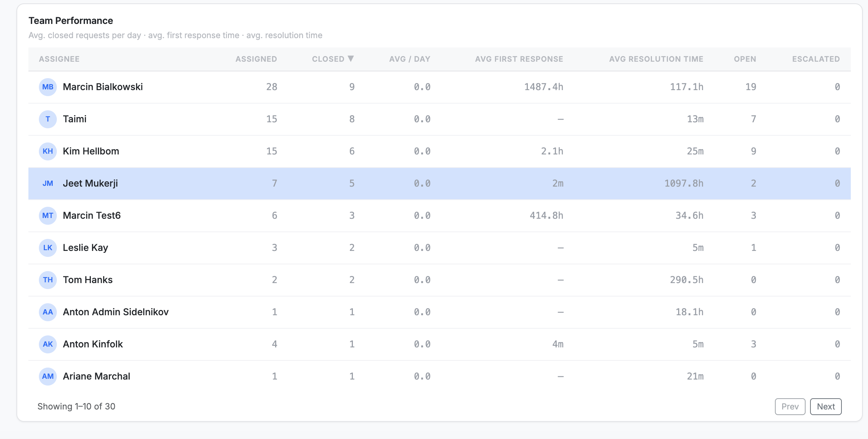Sort by Avg Resolution Time header
Viewport: 868px width, 439px height.
point(656,59)
